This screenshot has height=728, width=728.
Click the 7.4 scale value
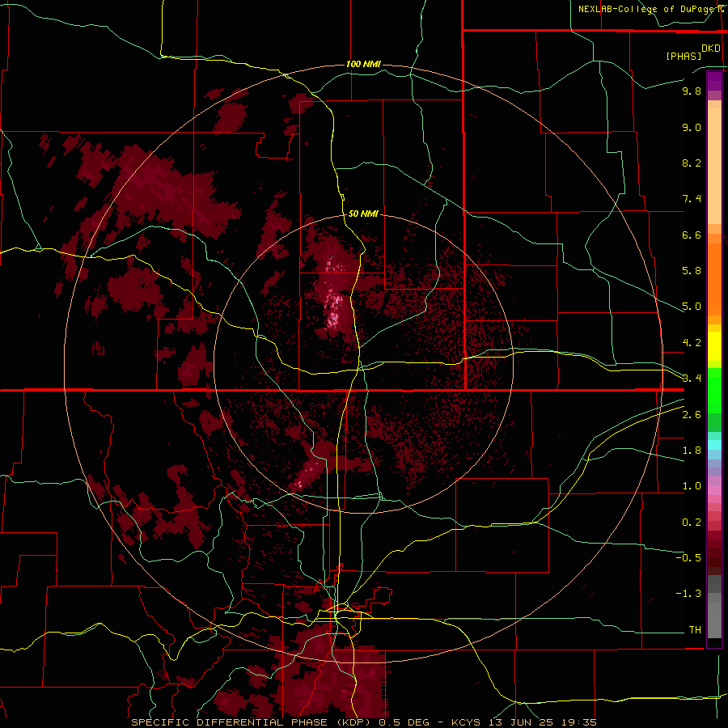[x=692, y=199]
